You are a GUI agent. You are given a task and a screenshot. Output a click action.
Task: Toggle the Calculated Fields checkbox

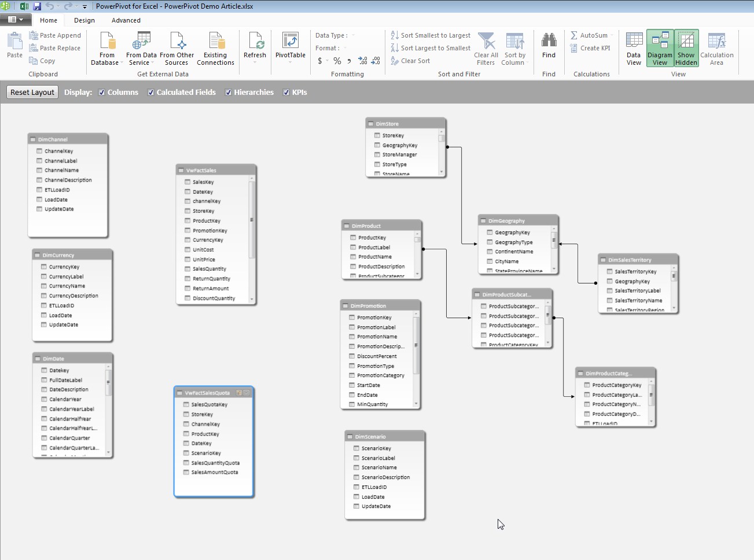[151, 93]
